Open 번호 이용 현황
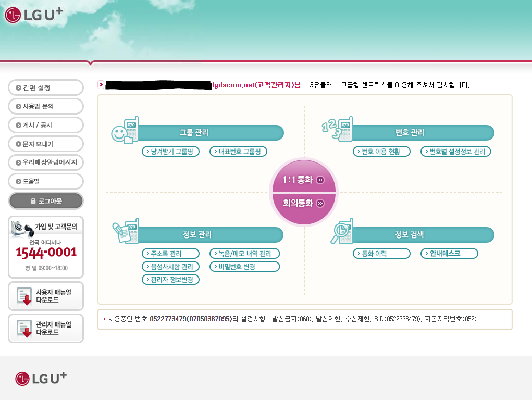The image size is (532, 401). 382,152
